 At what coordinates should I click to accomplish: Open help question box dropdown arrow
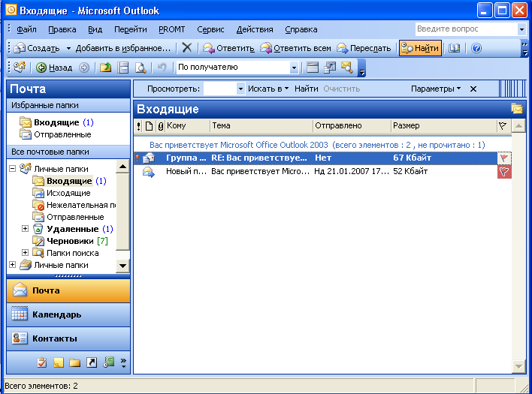[521, 29]
